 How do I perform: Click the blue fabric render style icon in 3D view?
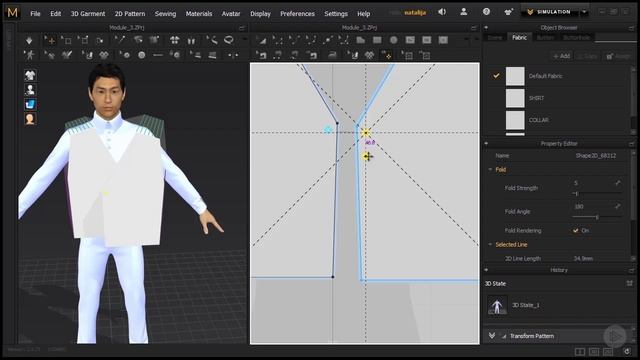[30, 104]
